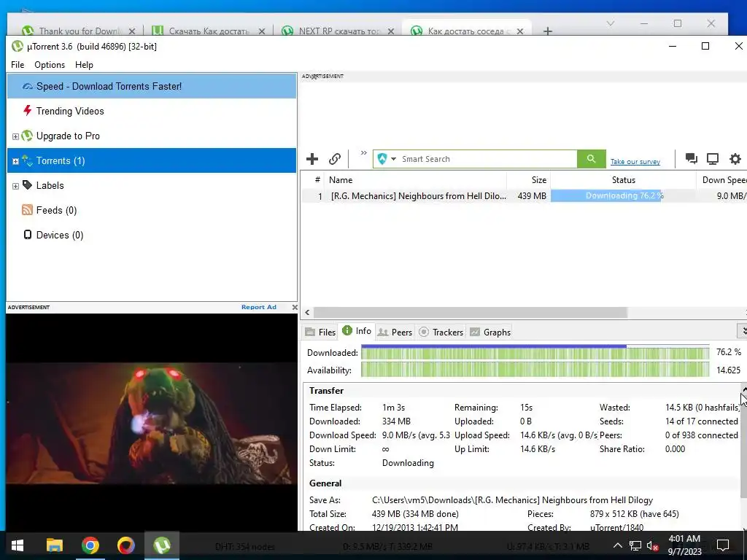Click the Devices phone icon
Image resolution: width=747 pixels, height=560 pixels.
28,234
